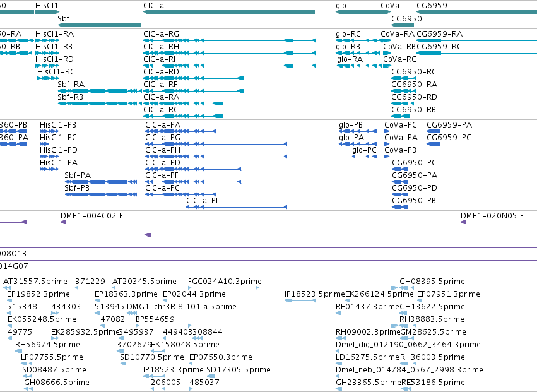Select transcript CIC-a-RG
The height and width of the screenshot is (392, 537).
coord(229,40)
